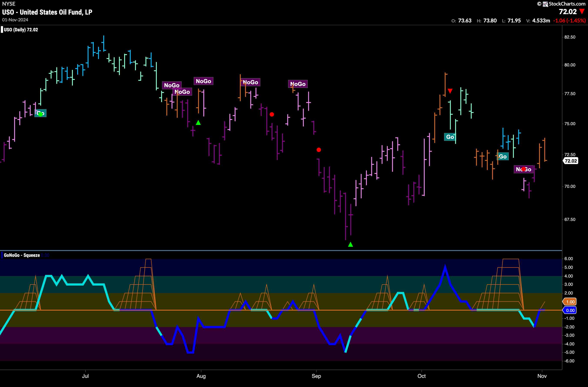Select the green up triangle at September low
This screenshot has width=588, height=387.
coord(350,245)
